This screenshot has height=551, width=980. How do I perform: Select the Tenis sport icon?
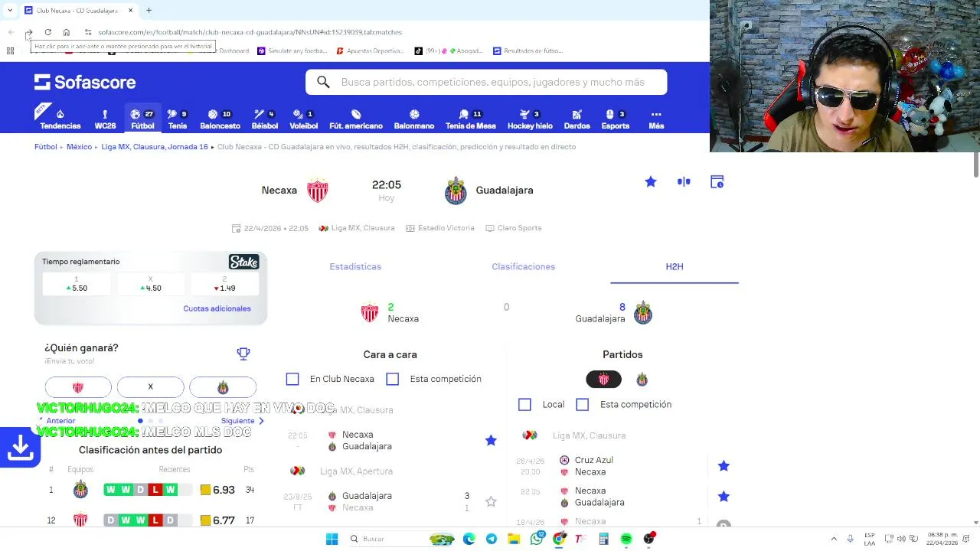pos(178,119)
